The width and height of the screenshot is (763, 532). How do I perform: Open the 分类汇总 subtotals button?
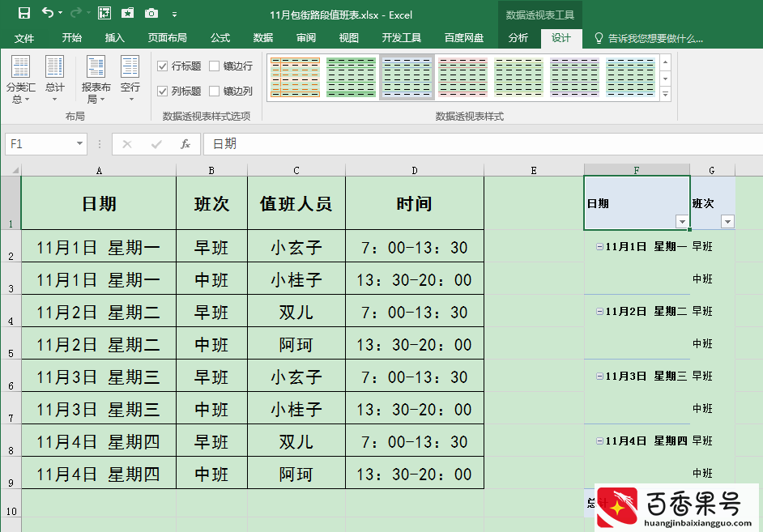click(20, 79)
